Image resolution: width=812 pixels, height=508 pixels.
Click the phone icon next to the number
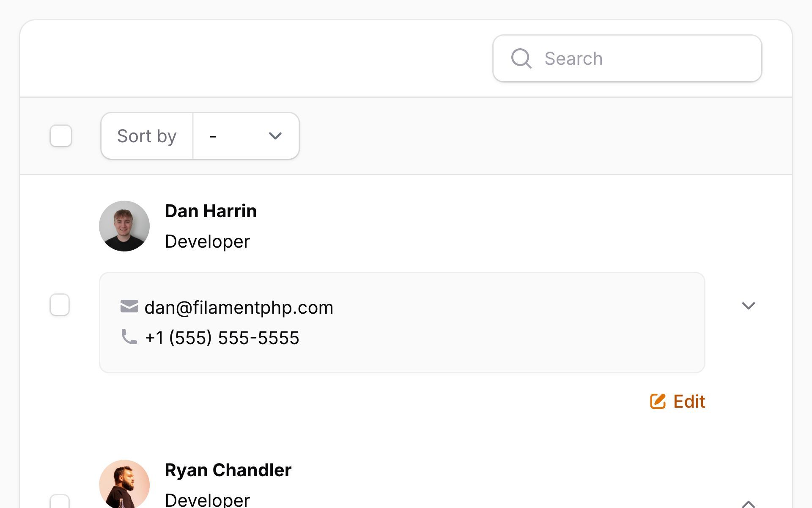coord(129,337)
